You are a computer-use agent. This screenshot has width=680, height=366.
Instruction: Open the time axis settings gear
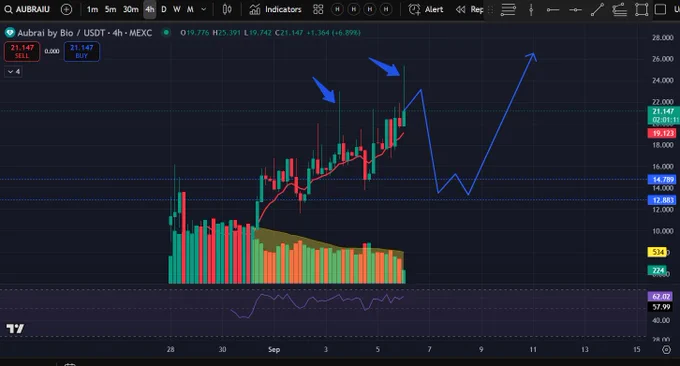click(x=667, y=350)
